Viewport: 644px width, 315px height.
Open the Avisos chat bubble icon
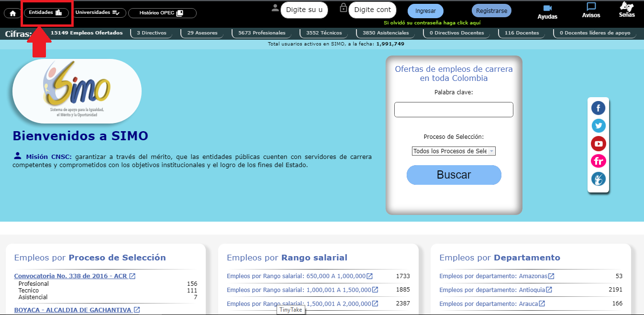point(591,8)
